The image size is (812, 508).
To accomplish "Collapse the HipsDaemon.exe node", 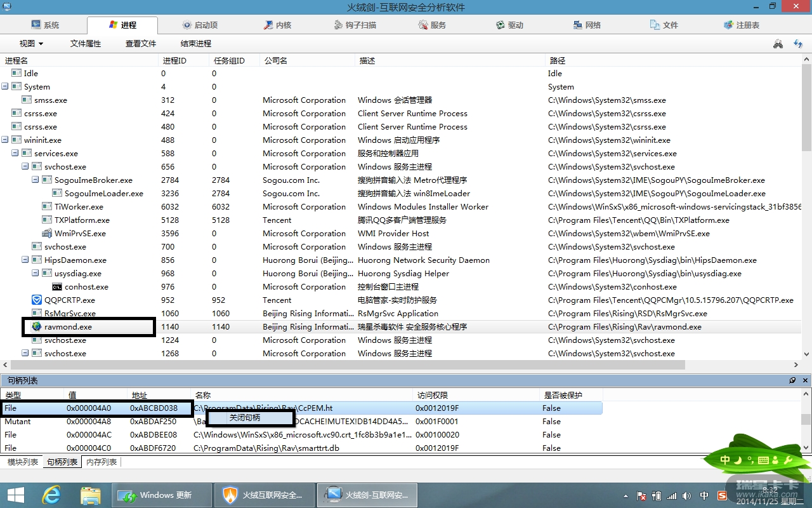I will coord(25,260).
